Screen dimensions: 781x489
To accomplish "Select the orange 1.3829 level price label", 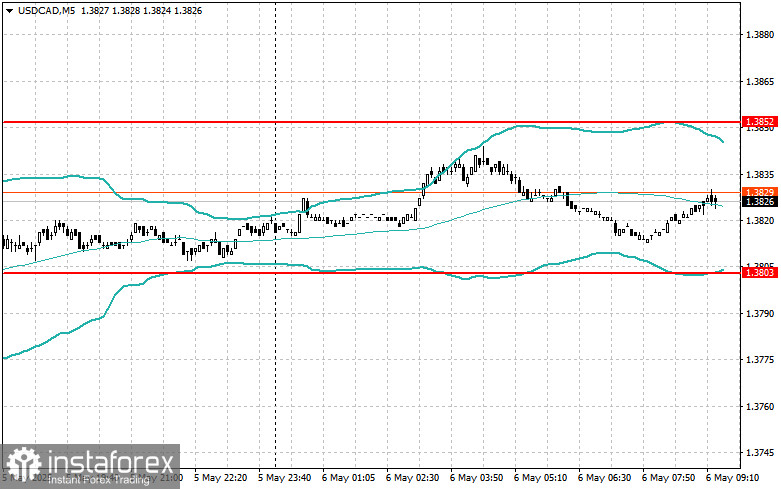I will coord(760,192).
